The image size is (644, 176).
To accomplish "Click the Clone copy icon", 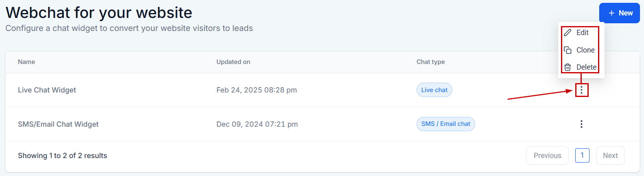I will 568,50.
